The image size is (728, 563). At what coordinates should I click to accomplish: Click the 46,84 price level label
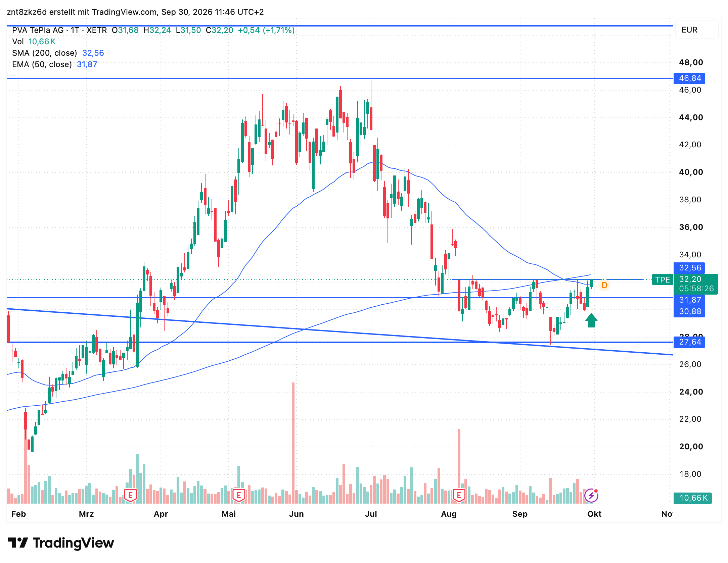pos(689,78)
